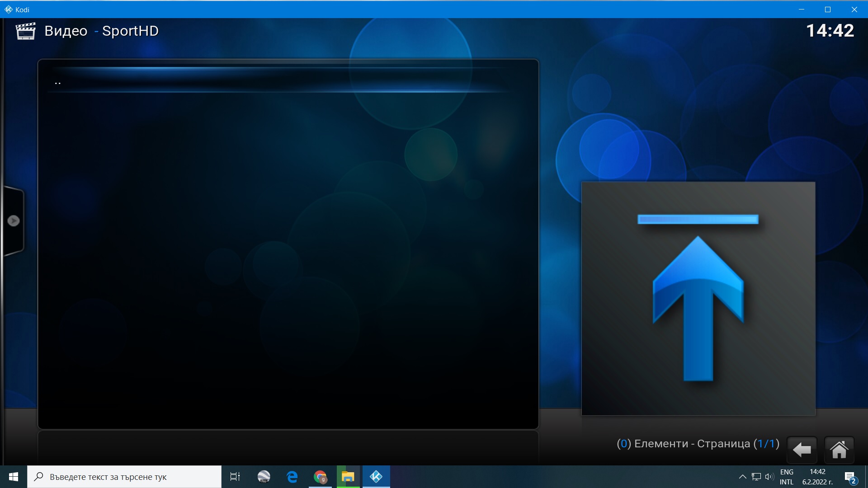Launch Microsoft Edge from the taskbar

pos(292,477)
